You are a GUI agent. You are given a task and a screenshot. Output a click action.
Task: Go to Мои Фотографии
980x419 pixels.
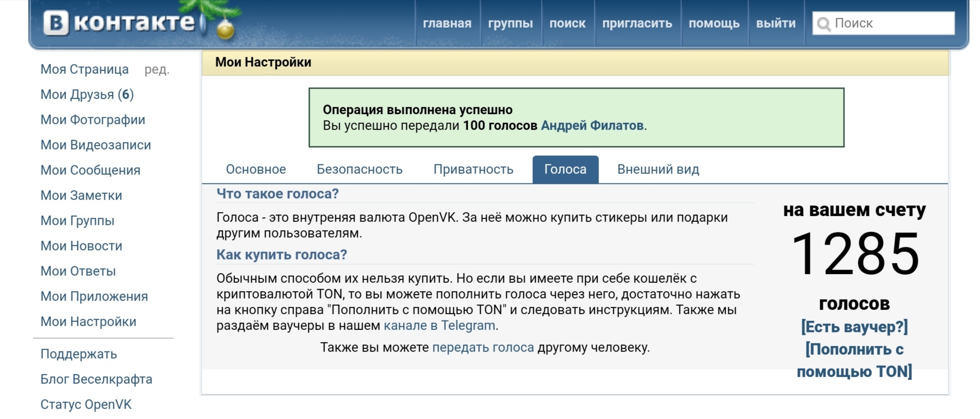point(93,120)
